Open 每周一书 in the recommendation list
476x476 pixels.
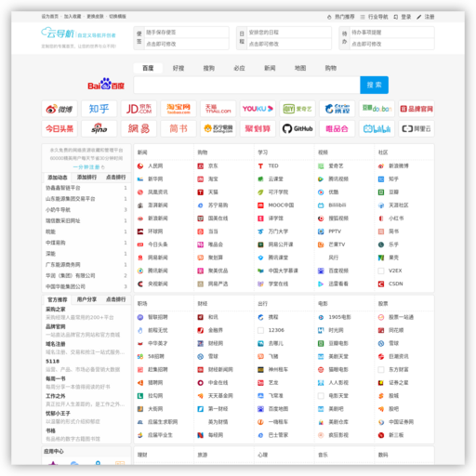click(56, 378)
